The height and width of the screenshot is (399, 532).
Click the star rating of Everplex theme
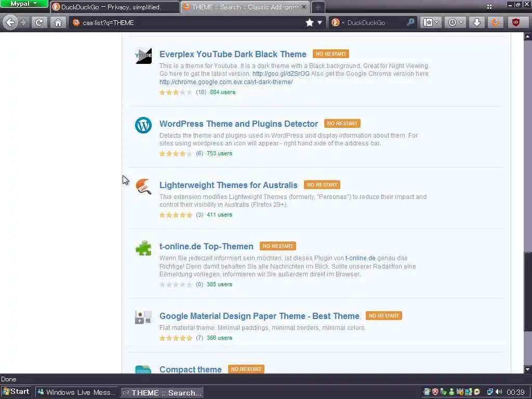[176, 92]
